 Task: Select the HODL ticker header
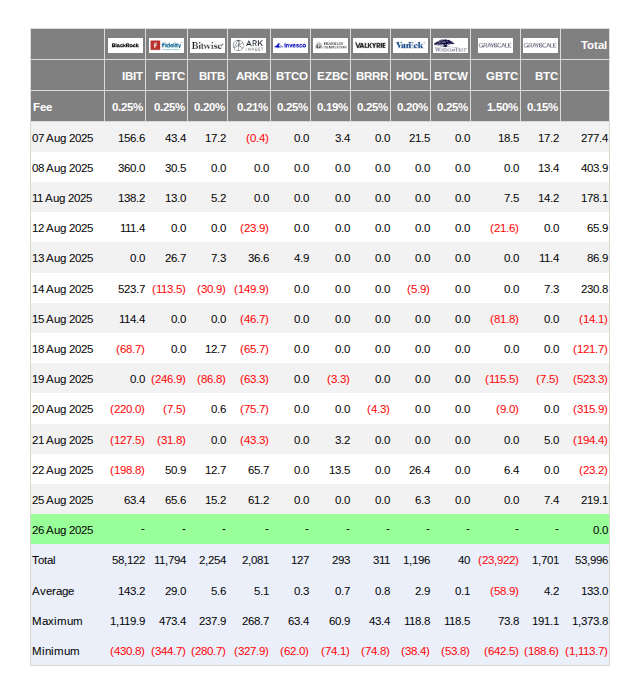tap(413, 76)
